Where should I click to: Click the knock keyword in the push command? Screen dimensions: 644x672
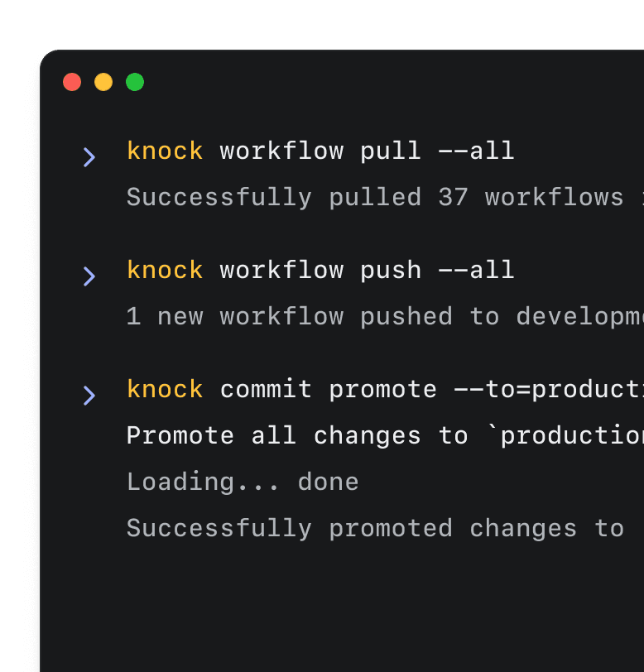164,270
